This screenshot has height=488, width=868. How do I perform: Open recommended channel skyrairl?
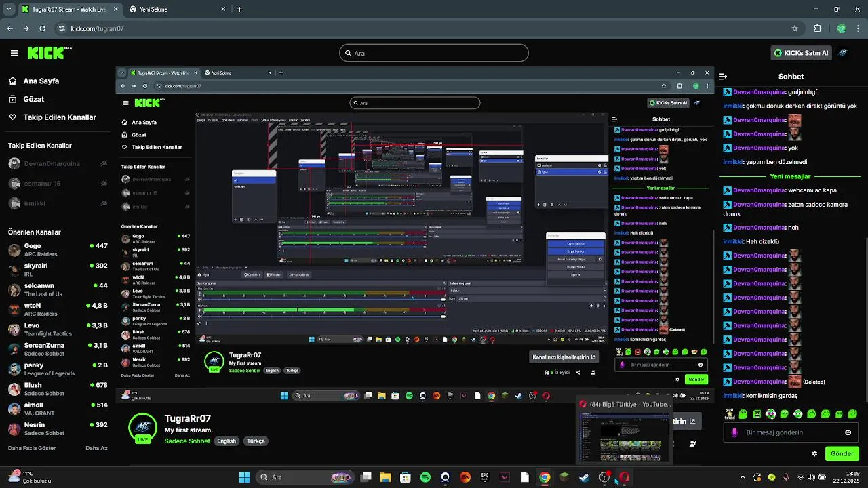coord(58,270)
